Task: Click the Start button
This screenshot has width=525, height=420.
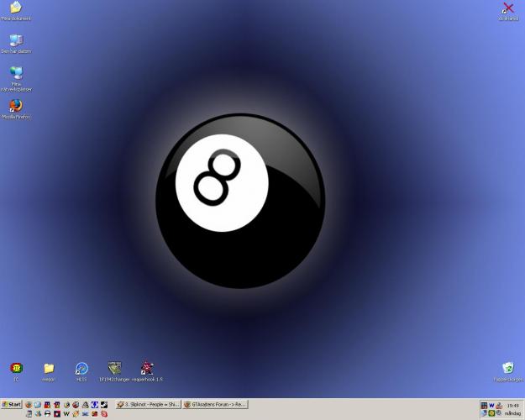Action: click(12, 404)
